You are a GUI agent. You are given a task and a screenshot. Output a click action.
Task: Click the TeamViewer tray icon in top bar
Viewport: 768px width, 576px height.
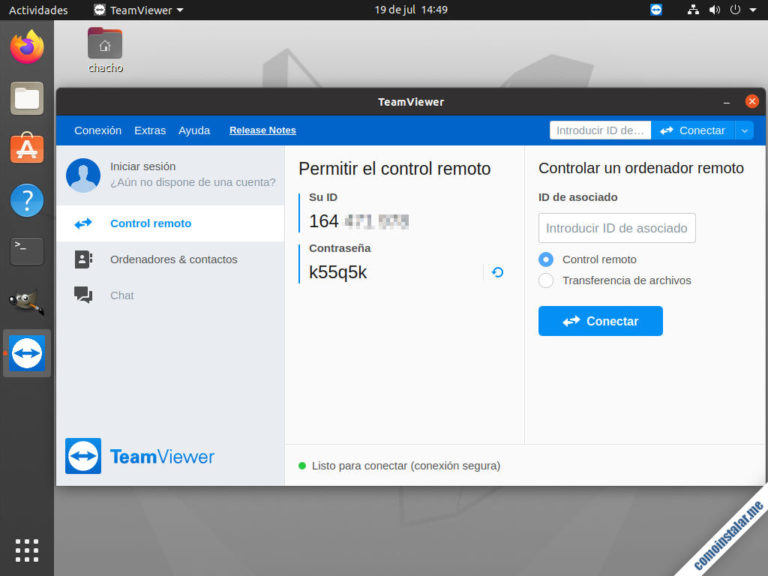(x=656, y=10)
